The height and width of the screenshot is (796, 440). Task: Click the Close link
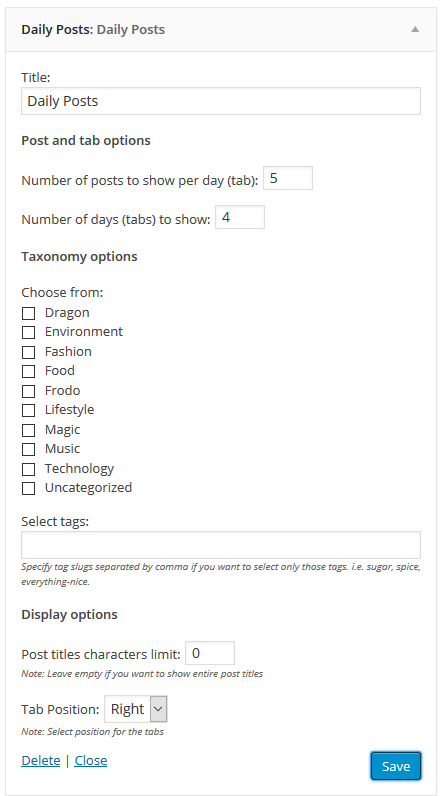(91, 760)
